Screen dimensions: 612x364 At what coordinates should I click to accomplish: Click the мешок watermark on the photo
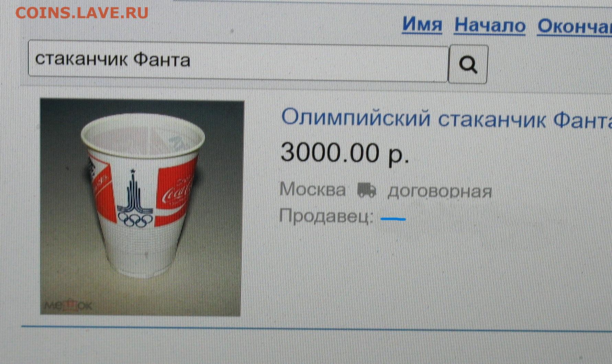tap(68, 305)
